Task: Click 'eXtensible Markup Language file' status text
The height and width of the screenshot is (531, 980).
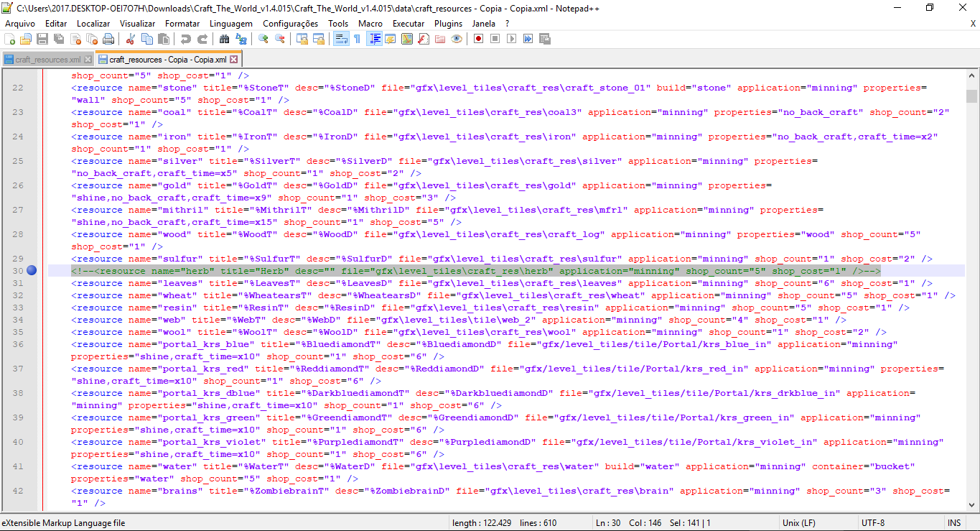Action: click(x=63, y=523)
